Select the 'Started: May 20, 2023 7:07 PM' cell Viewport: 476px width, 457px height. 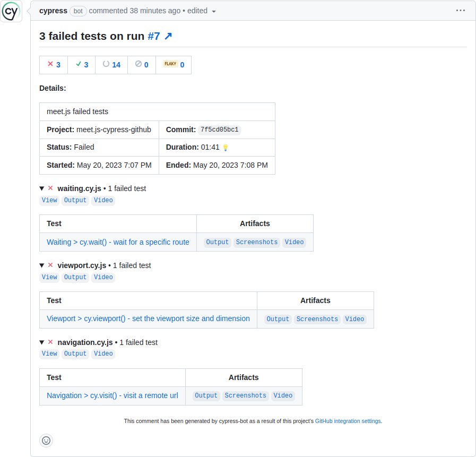click(99, 165)
